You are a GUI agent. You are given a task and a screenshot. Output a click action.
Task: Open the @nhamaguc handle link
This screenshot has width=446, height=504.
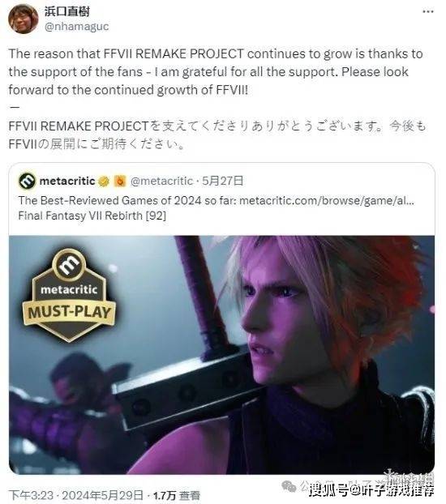(x=76, y=27)
